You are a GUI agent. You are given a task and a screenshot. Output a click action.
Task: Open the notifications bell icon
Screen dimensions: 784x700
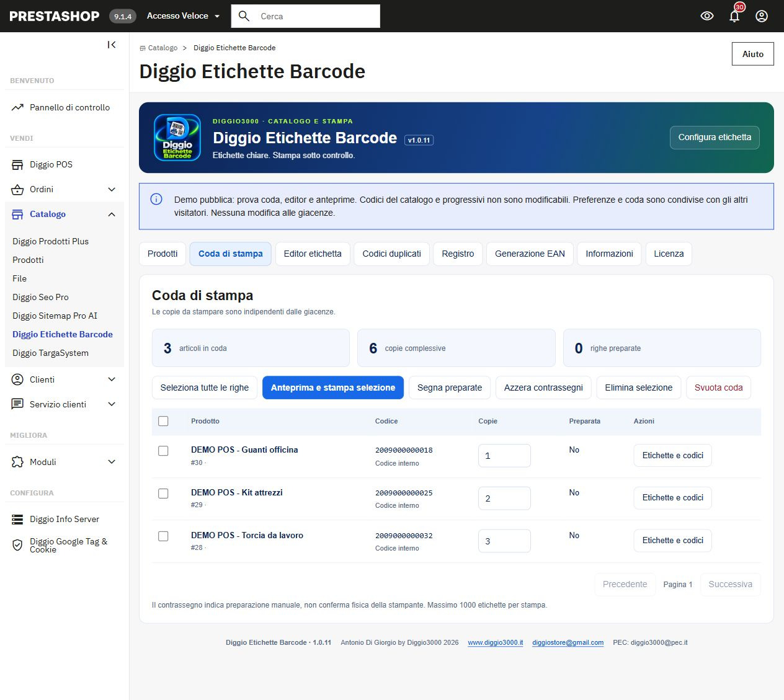(x=734, y=16)
